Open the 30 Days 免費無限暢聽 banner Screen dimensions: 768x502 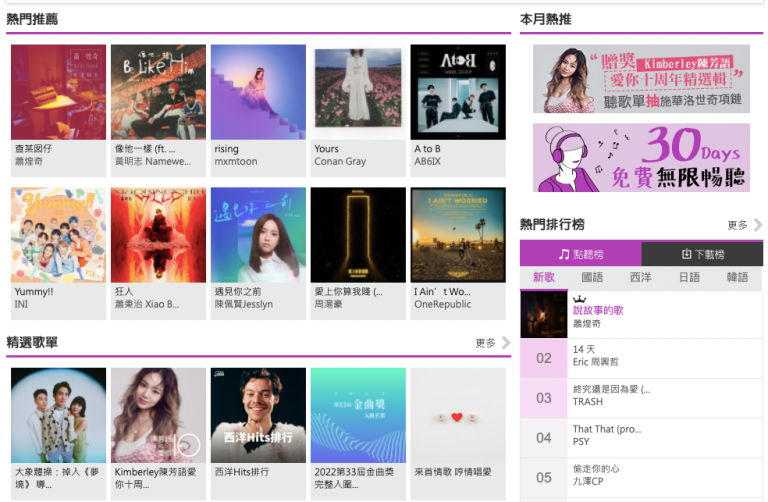641,157
